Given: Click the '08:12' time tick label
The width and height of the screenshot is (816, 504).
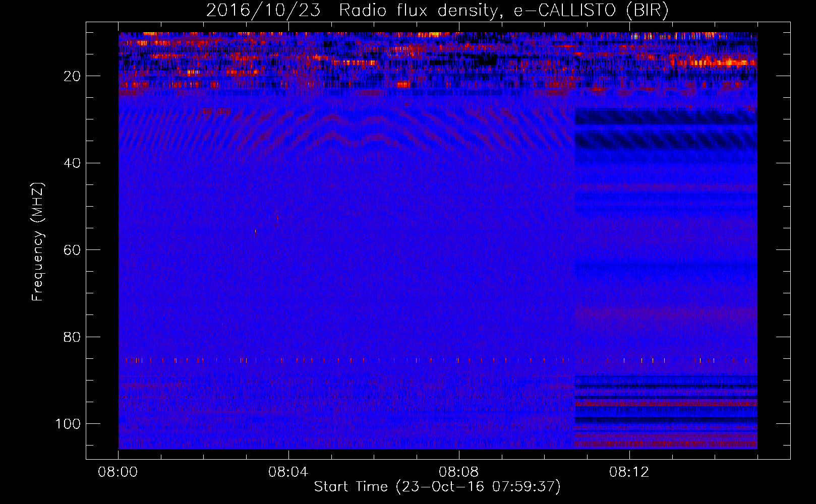Looking at the screenshot, I should 629,472.
